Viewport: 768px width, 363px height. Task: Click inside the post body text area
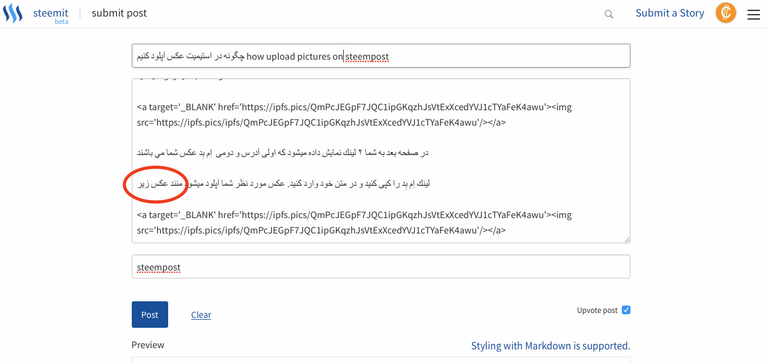tap(381, 161)
